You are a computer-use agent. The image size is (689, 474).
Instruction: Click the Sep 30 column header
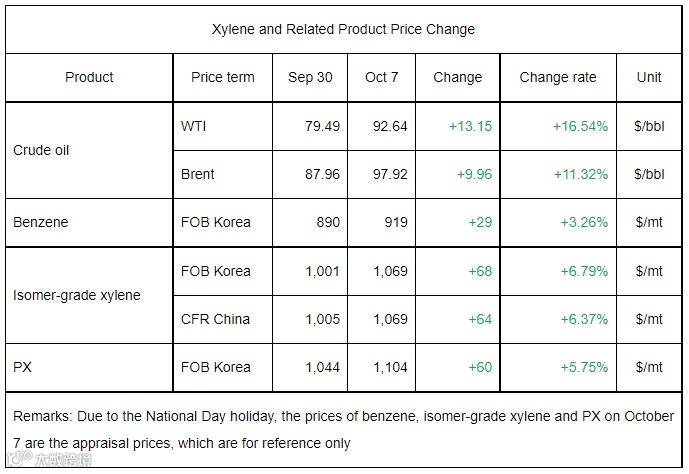point(310,77)
